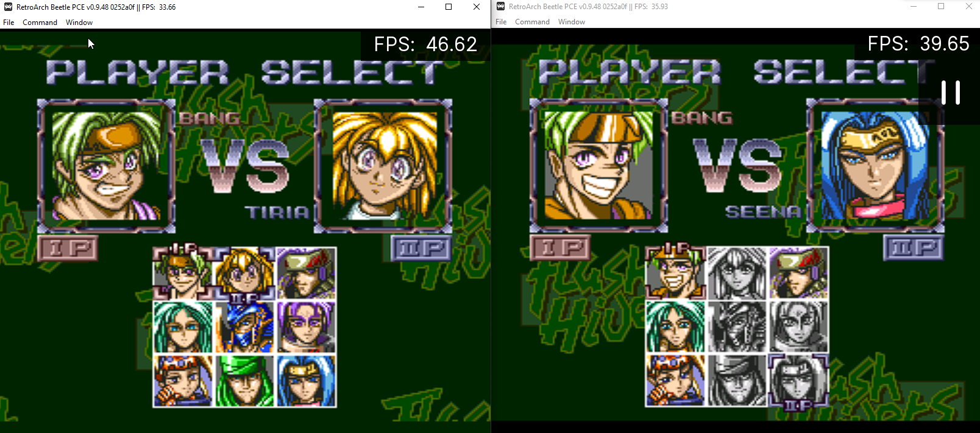The width and height of the screenshot is (980, 433).
Task: Select the orange-haired goggles character in the right grid
Action: [x=675, y=380]
